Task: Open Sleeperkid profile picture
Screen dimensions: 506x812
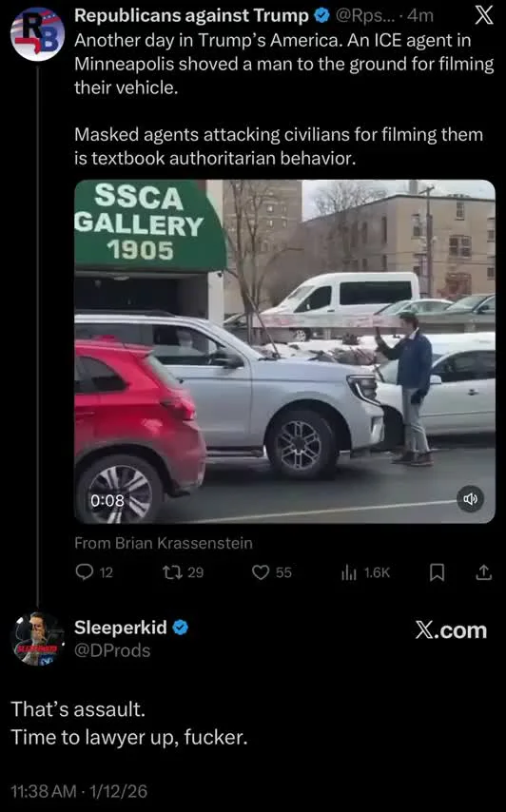Action: [x=37, y=639]
